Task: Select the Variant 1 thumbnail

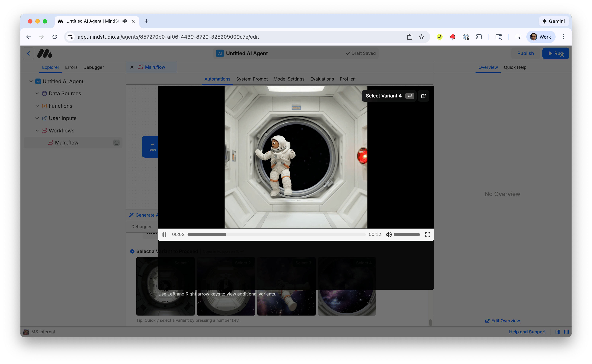Action: (165, 286)
